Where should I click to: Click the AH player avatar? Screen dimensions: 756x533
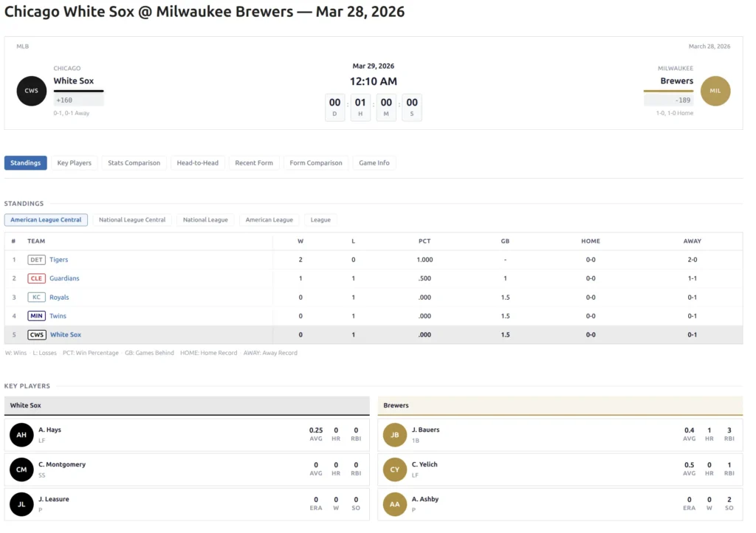point(21,435)
